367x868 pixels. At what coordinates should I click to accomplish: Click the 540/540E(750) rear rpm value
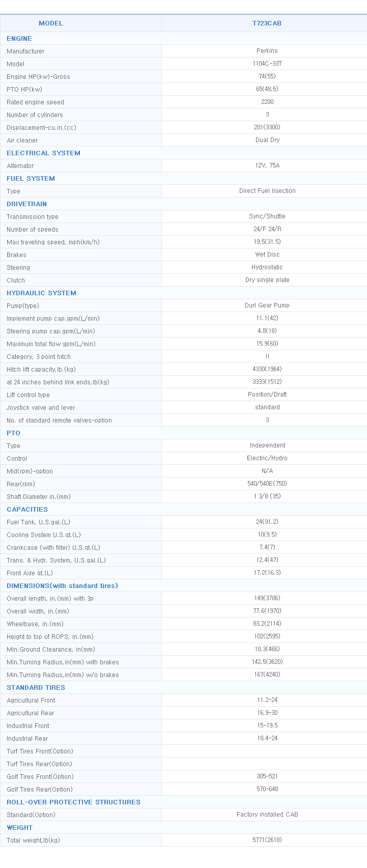267,484
